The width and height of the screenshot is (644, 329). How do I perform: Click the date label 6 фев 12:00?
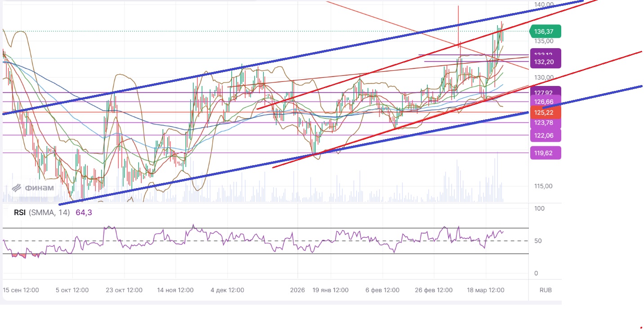[382, 290]
